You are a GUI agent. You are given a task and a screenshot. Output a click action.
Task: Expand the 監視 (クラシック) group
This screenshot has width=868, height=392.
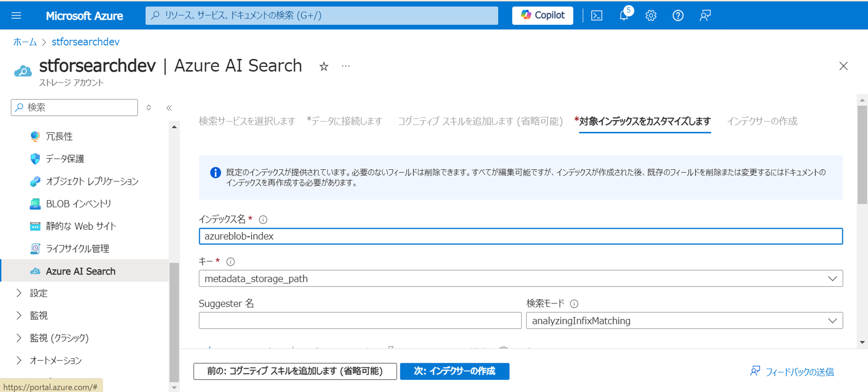(19, 338)
